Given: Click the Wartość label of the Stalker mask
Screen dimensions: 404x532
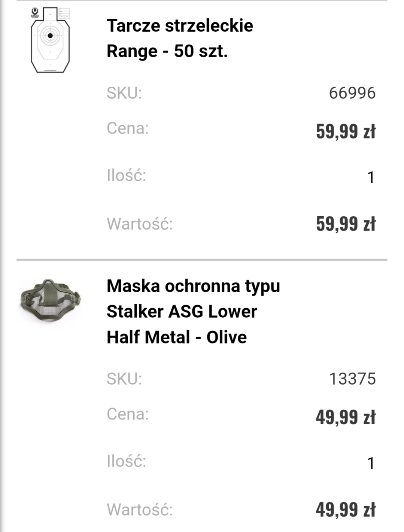Looking at the screenshot, I should pos(140,510).
